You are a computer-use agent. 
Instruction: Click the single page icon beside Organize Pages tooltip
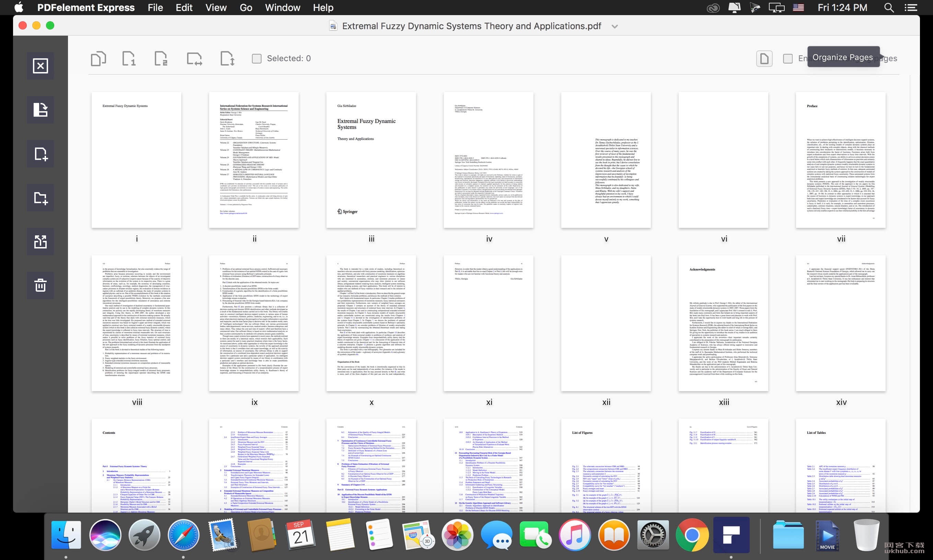pyautogui.click(x=764, y=58)
